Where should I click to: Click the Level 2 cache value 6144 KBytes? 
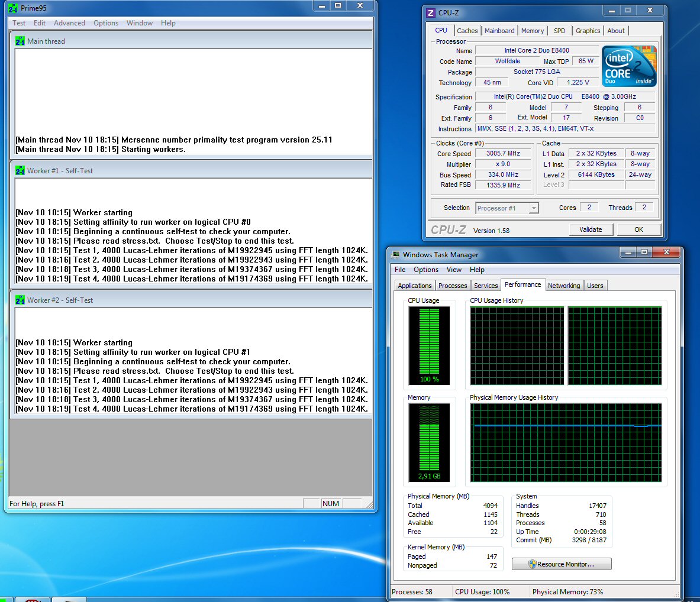[596, 175]
